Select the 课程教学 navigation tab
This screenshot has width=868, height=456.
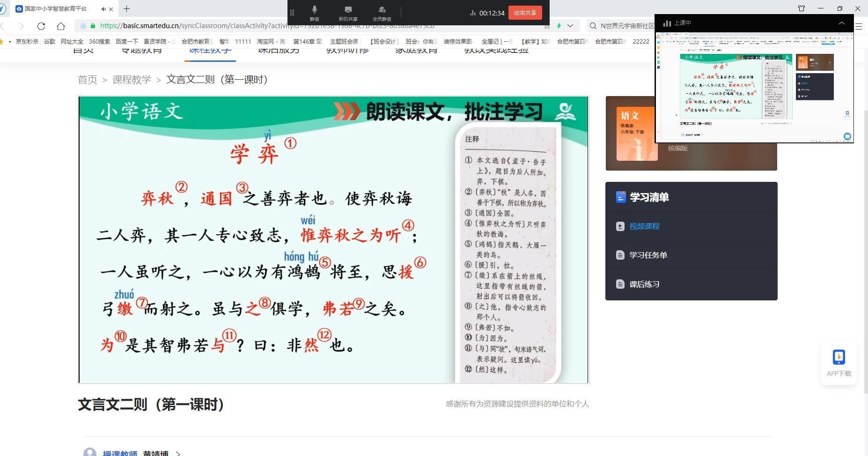click(210, 51)
